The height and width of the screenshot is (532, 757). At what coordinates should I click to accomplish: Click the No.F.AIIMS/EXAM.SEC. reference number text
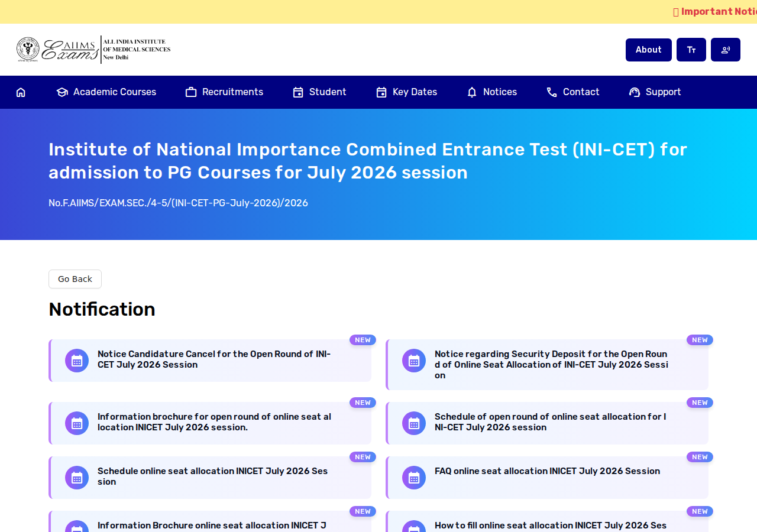(178, 203)
